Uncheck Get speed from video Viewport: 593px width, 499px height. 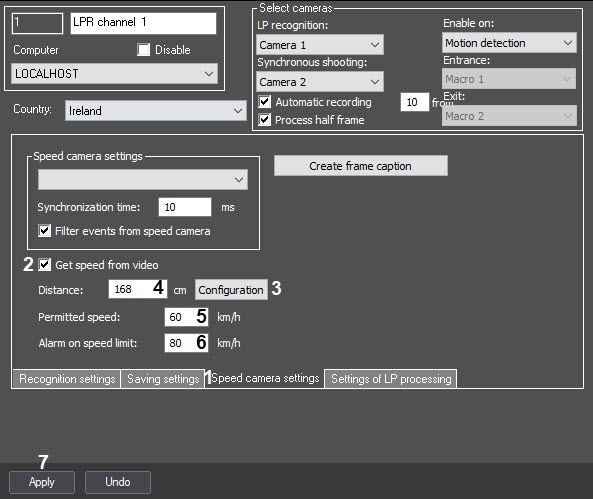pos(45,264)
